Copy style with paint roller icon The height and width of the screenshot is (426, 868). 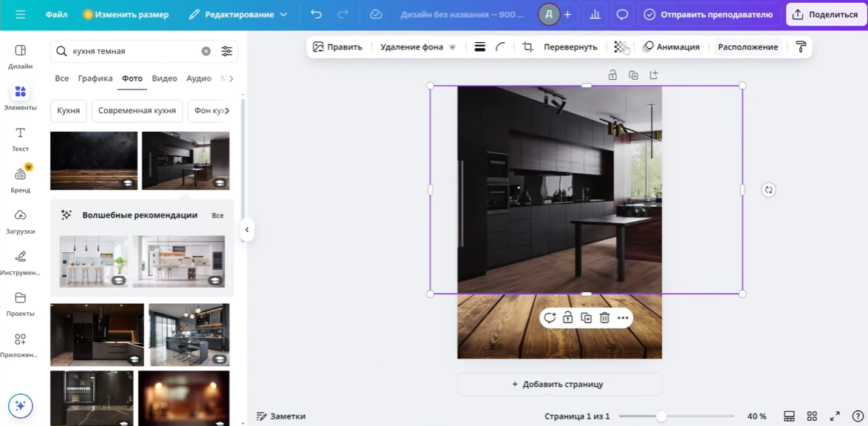coord(801,47)
